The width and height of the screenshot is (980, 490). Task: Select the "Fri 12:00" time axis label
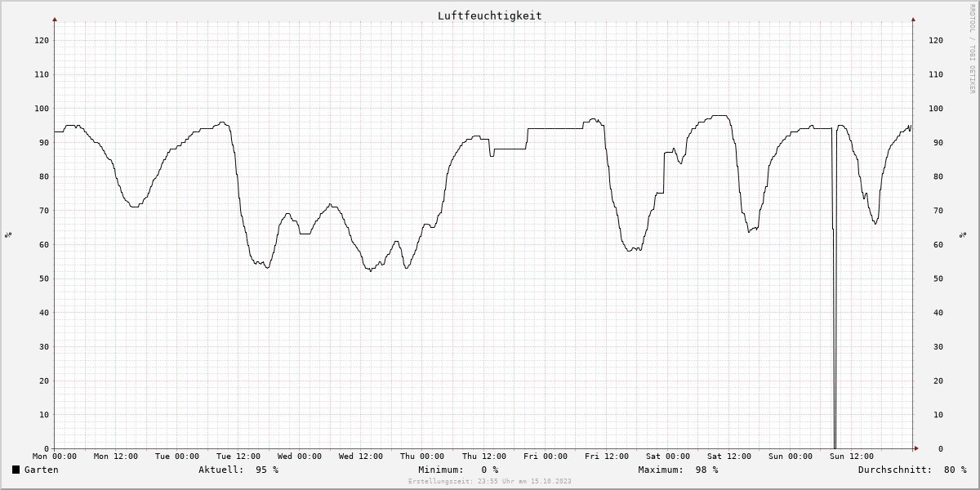[607, 457]
